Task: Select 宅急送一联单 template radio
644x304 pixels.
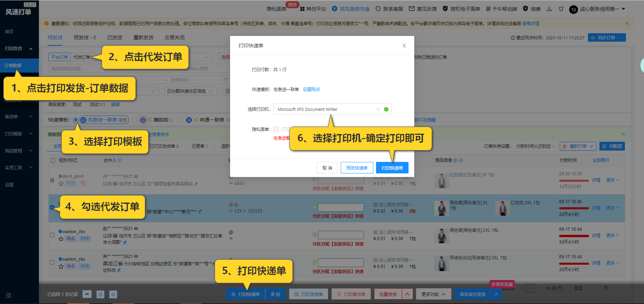Action: coord(76,120)
